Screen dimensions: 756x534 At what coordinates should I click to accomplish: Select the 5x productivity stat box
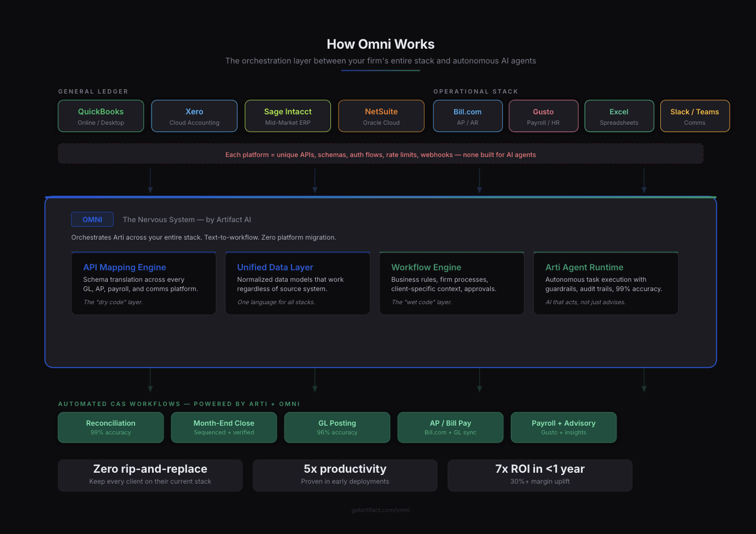(x=345, y=475)
